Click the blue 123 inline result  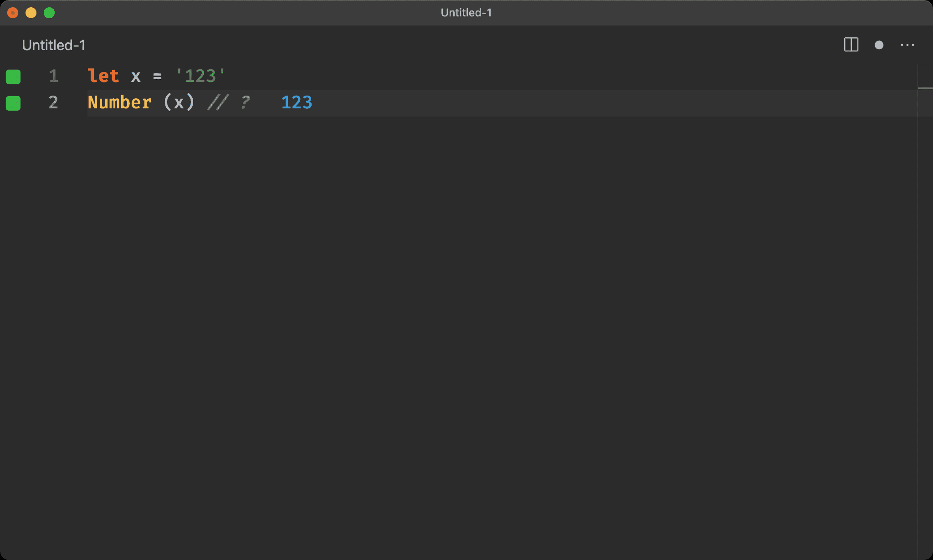coord(297,102)
